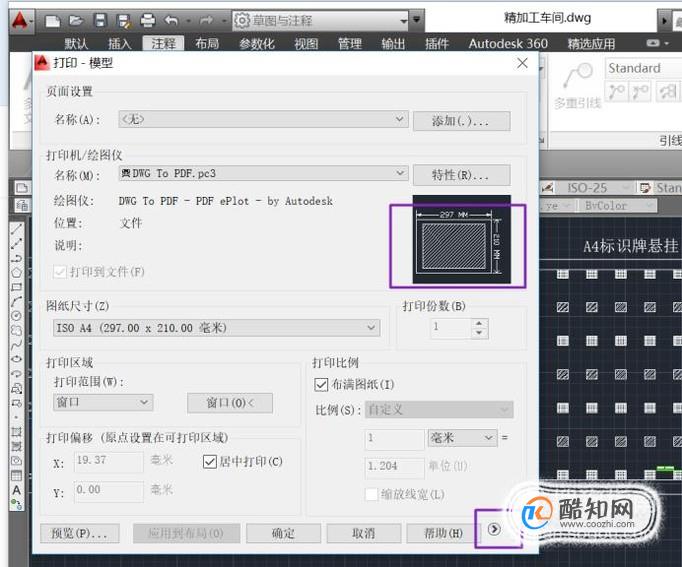Click the Multileader icon in ribbon
This screenshot has height=567, width=682.
click(x=578, y=77)
